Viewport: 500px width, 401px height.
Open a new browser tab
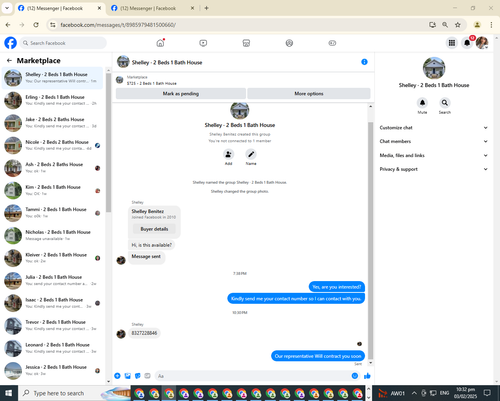pos(206,8)
